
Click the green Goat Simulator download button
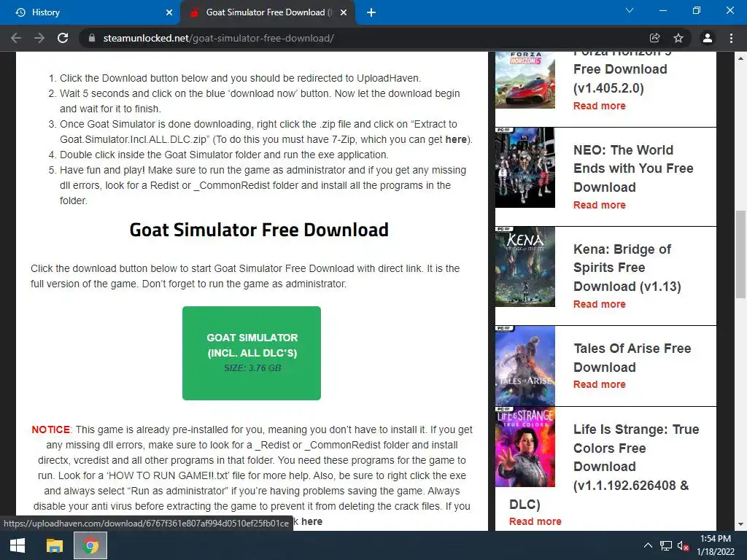click(252, 353)
